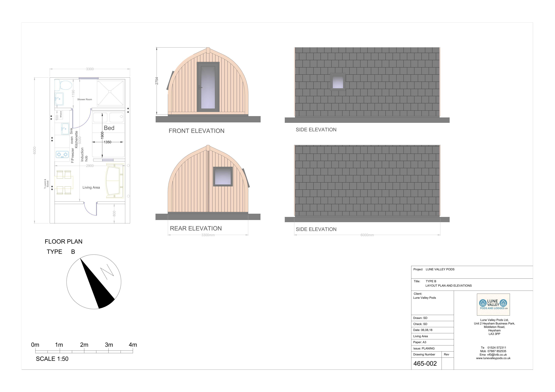Select the Issue: PLANING cell

tap(433, 349)
